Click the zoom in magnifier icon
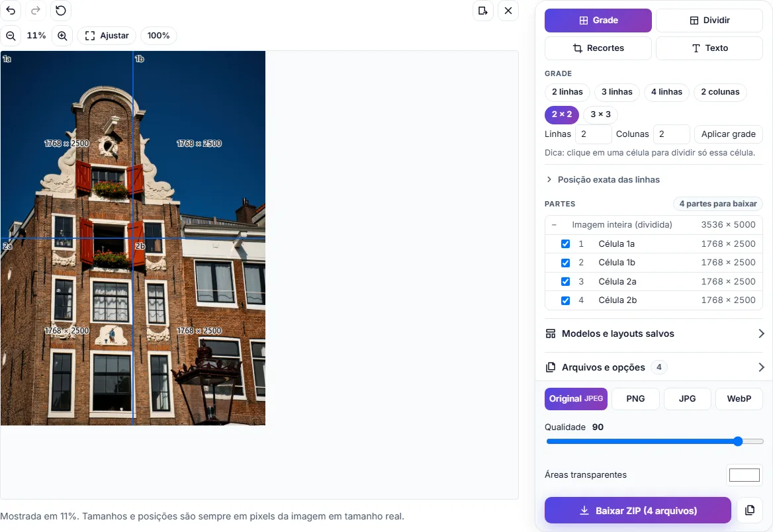Viewport: 773px width, 532px height. (62, 36)
